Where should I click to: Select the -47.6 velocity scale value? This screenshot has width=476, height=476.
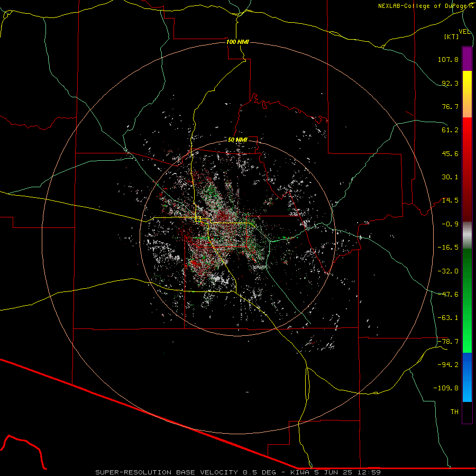(x=448, y=295)
